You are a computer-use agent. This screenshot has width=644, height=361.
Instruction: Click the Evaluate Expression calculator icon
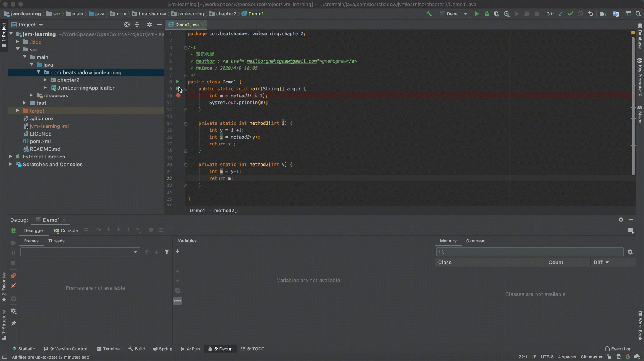(x=151, y=230)
